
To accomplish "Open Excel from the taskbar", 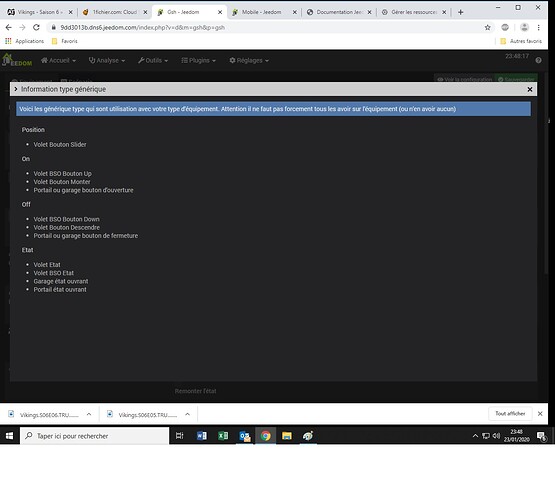I will pyautogui.click(x=223, y=436).
